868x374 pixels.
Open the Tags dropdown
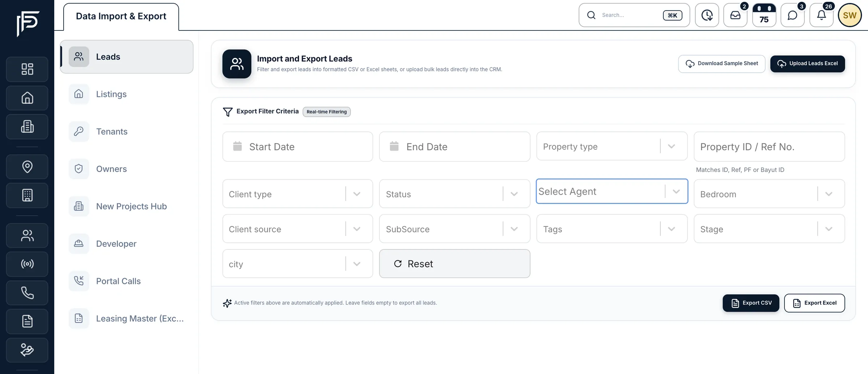tap(612, 229)
